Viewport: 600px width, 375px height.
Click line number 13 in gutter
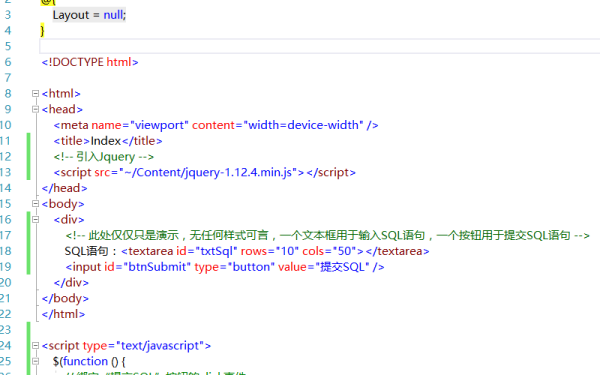[x=6, y=173]
